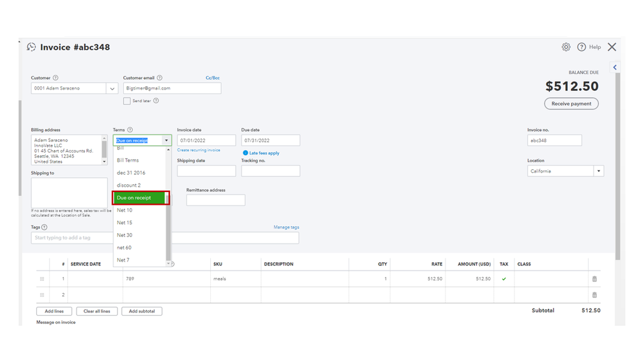Click the Add lines button
Viewport: 644px width, 362px height.
54,312
